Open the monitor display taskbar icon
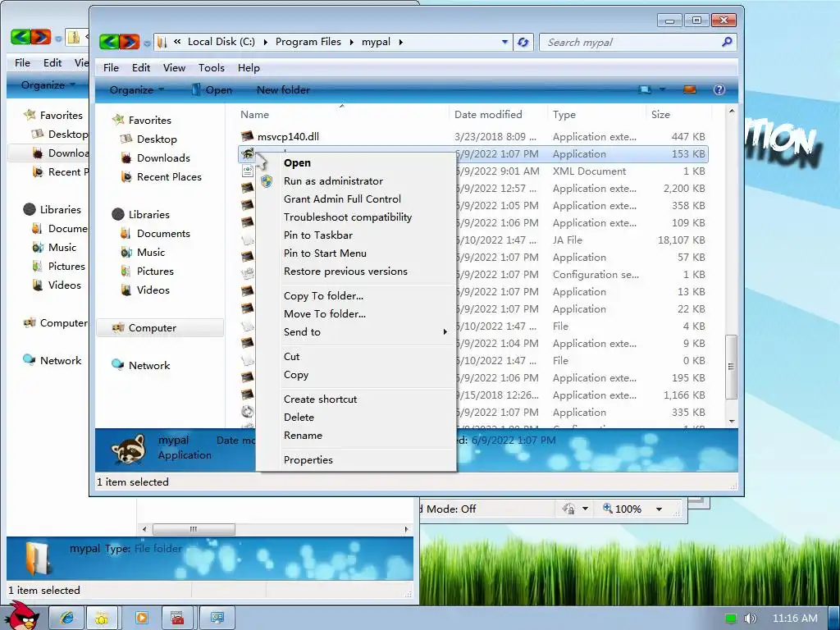This screenshot has height=630, width=840. pyautogui.click(x=217, y=618)
